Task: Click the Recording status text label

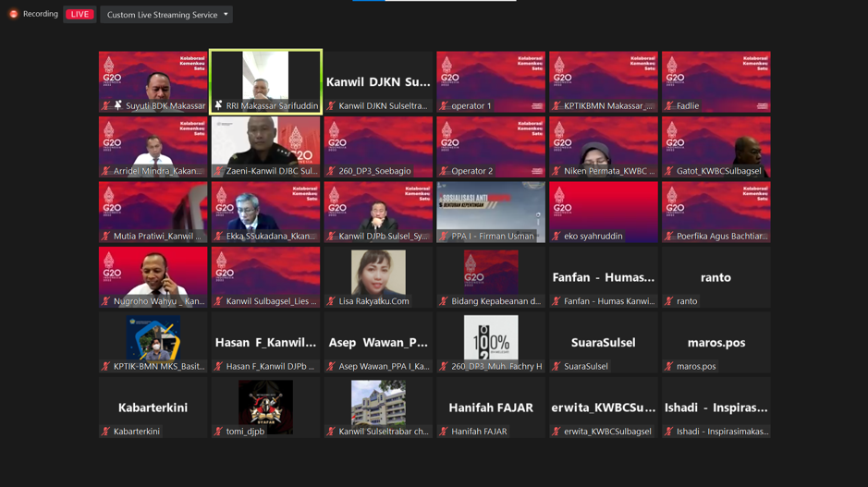Action: (x=41, y=14)
